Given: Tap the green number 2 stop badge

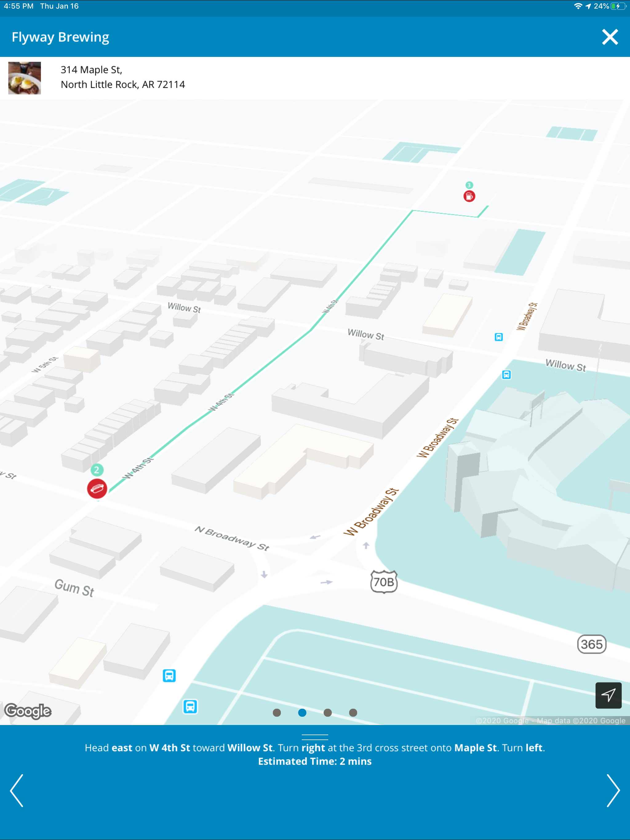Looking at the screenshot, I should coord(97,470).
